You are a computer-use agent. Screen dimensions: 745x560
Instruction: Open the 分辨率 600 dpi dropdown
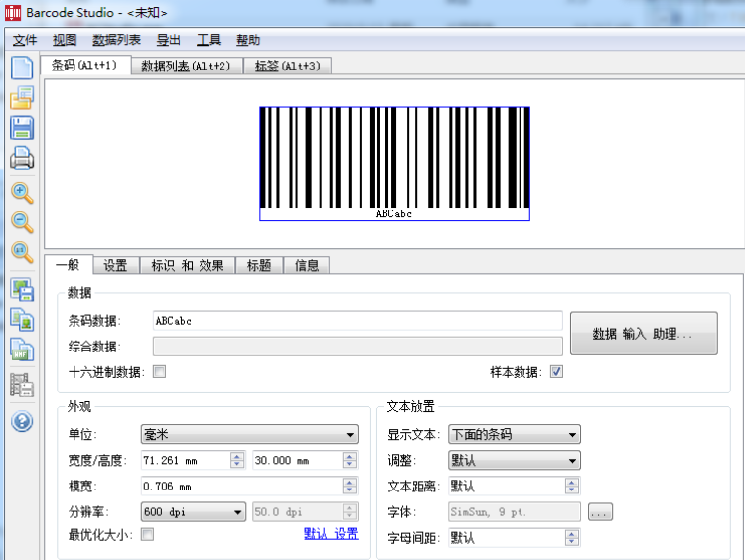coord(194,512)
